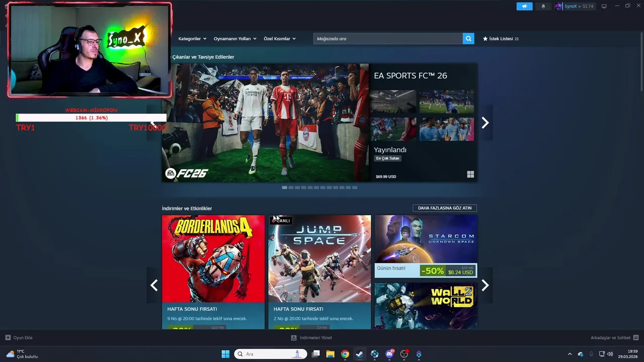644x362 pixels.
Task: Open the notifications bell
Action: pyautogui.click(x=543, y=7)
